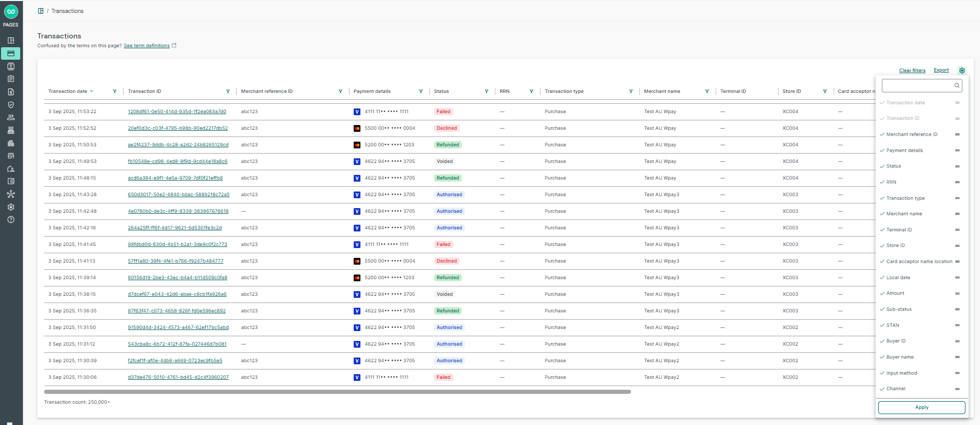Uncheck Card acceptor name location option
Screen dimensions: 980x425
click(x=882, y=262)
